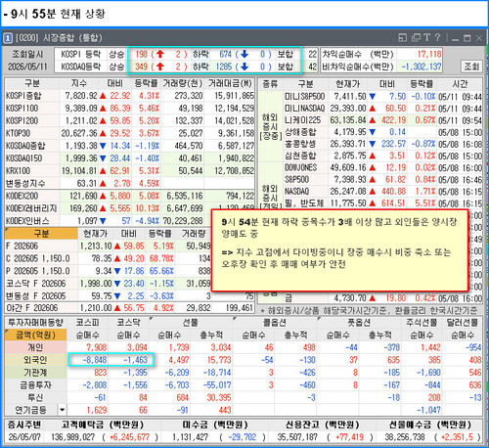Click the date field 2026/05/11
The image size is (489, 448).
click(x=27, y=67)
